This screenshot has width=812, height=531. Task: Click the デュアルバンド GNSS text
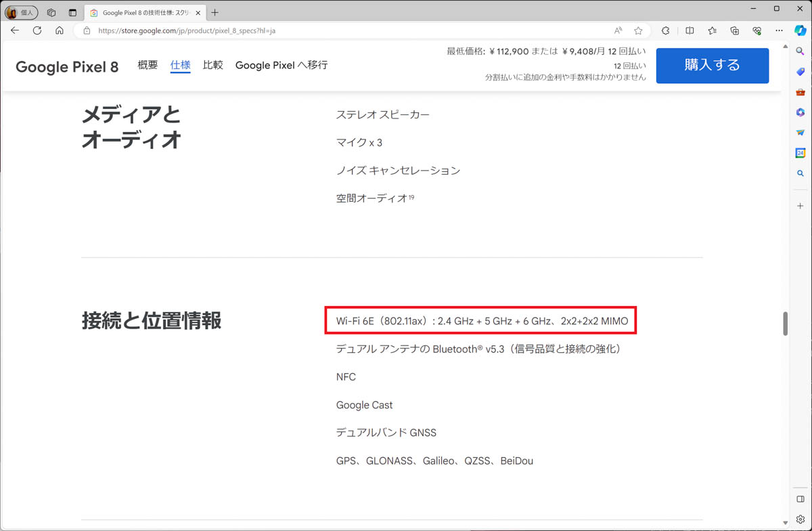[x=386, y=433]
